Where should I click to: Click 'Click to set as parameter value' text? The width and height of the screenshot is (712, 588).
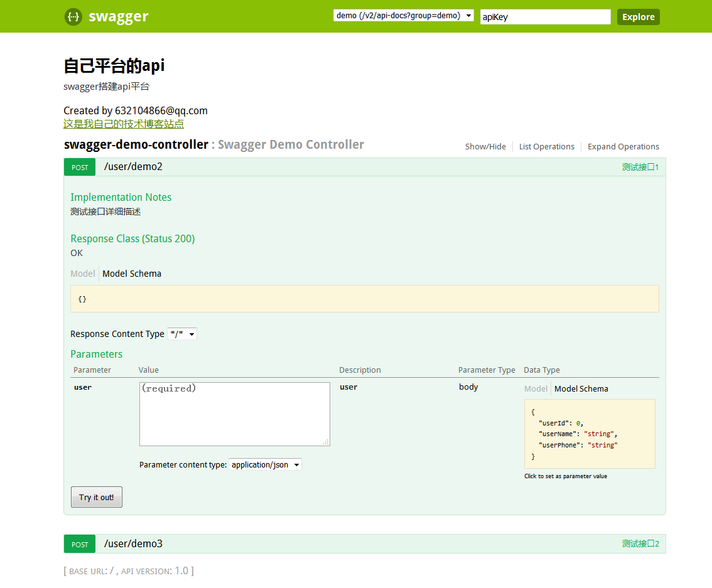(x=565, y=476)
